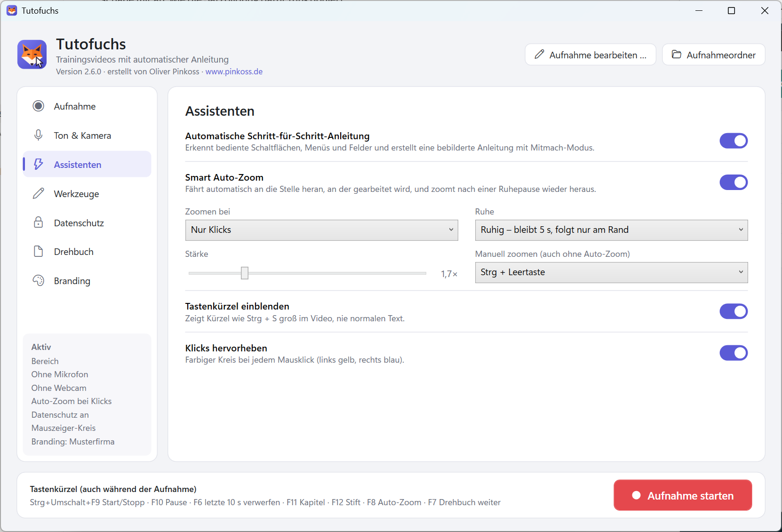Switch off Klicks hervorheben
782x532 pixels.
pos(734,353)
